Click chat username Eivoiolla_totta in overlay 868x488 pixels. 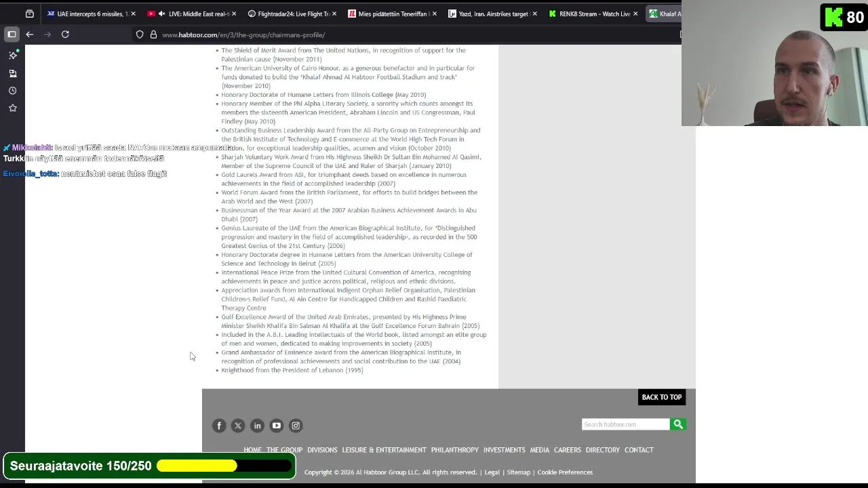[31, 174]
